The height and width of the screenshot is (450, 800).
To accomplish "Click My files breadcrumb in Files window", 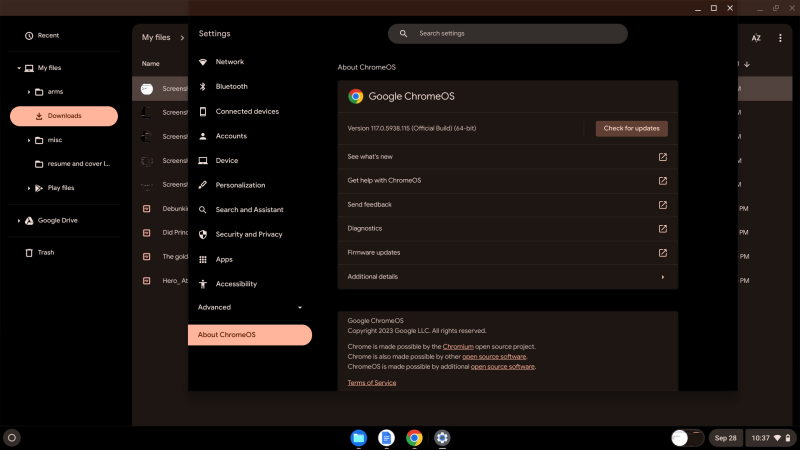I will [156, 38].
